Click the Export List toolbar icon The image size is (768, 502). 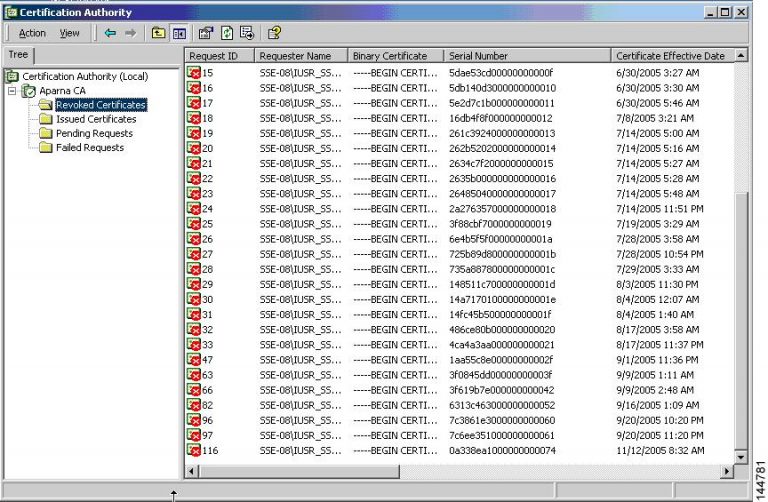pyautogui.click(x=246, y=33)
